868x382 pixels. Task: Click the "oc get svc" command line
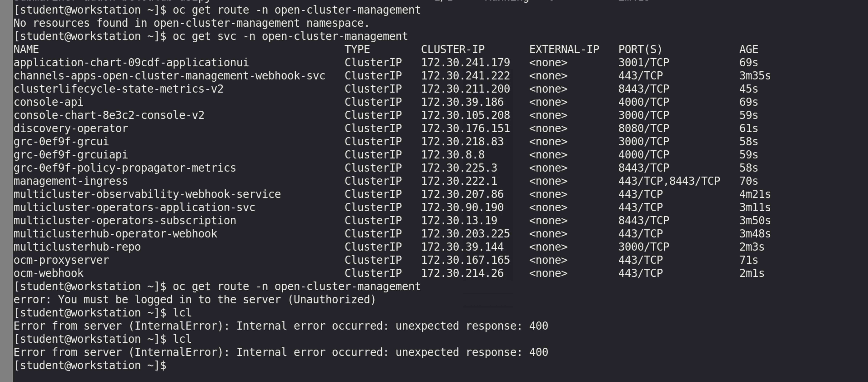pos(290,36)
